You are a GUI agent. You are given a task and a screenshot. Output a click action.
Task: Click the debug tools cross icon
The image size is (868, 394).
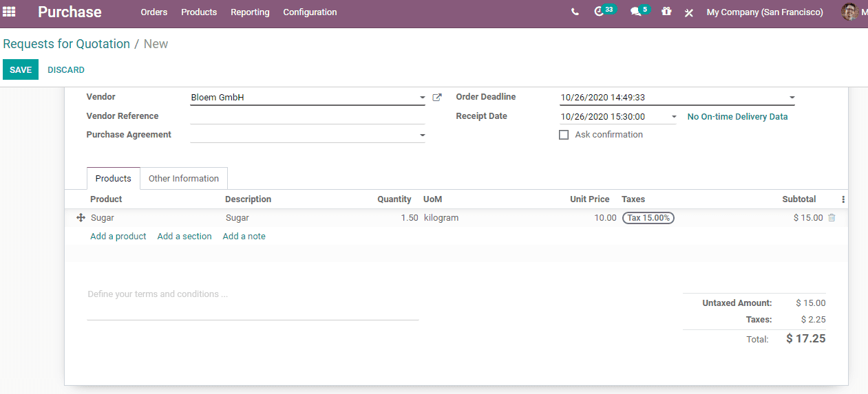tap(688, 12)
